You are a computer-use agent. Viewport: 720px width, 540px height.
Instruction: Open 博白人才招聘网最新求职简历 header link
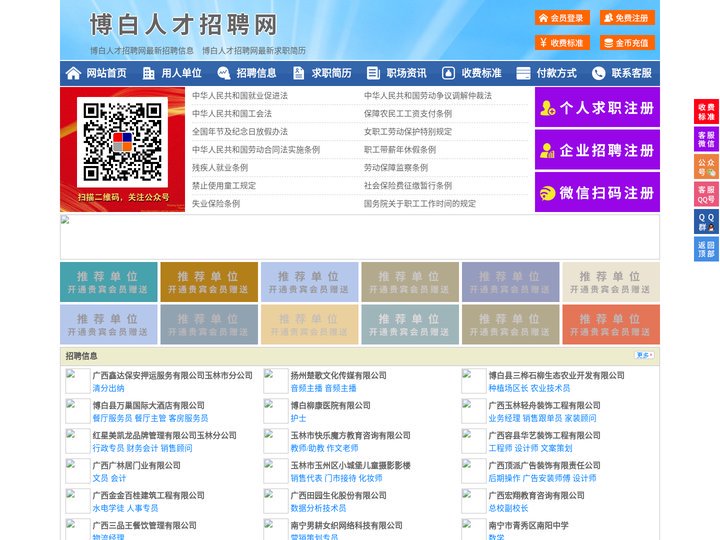(254, 51)
